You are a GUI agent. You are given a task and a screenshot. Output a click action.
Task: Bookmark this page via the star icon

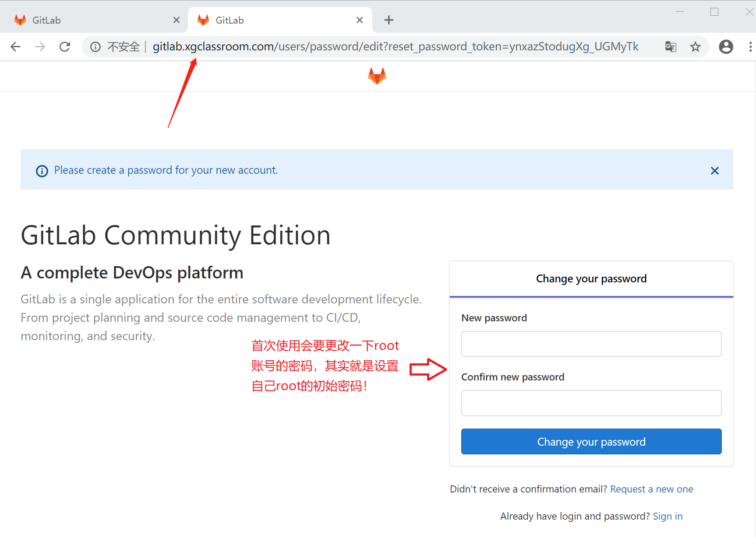(x=695, y=46)
